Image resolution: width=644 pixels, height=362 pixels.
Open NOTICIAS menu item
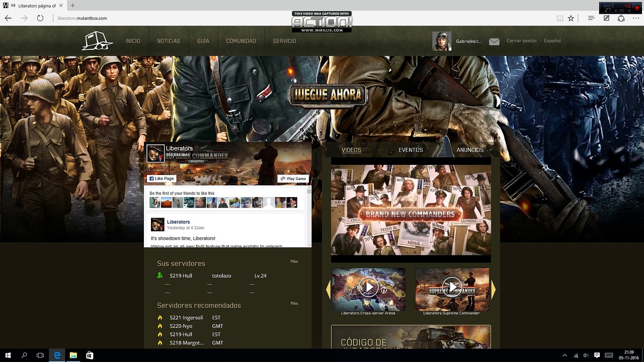[169, 41]
